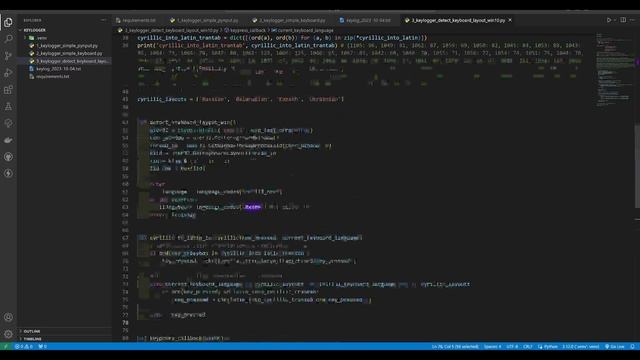Split the editor right
This screenshot has height=360, width=640.
coord(623,20)
